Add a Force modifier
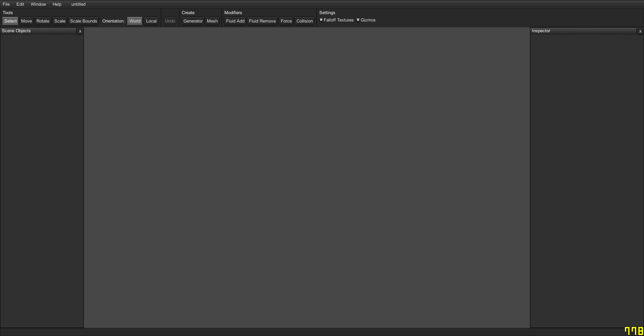The width and height of the screenshot is (644, 336). pos(286,21)
